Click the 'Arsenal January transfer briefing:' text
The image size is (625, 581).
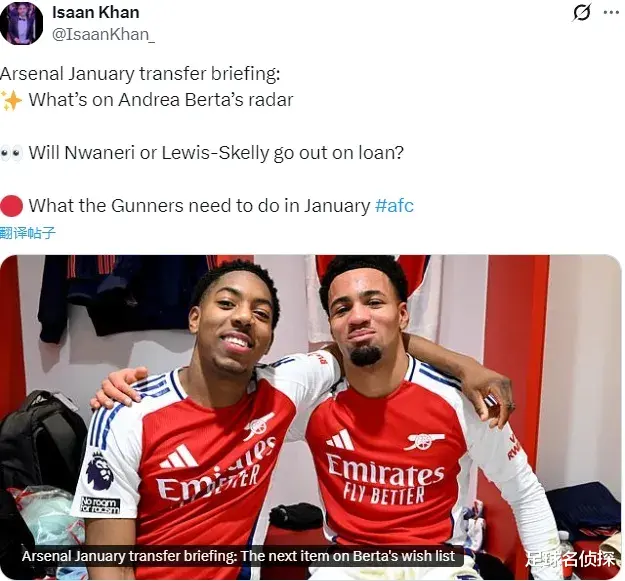coord(140,74)
